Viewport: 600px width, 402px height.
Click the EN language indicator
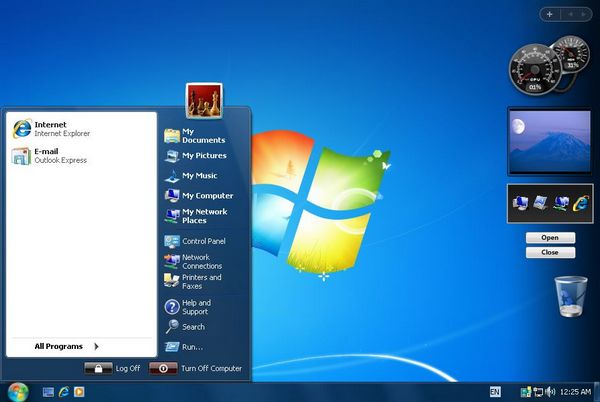[x=495, y=391]
